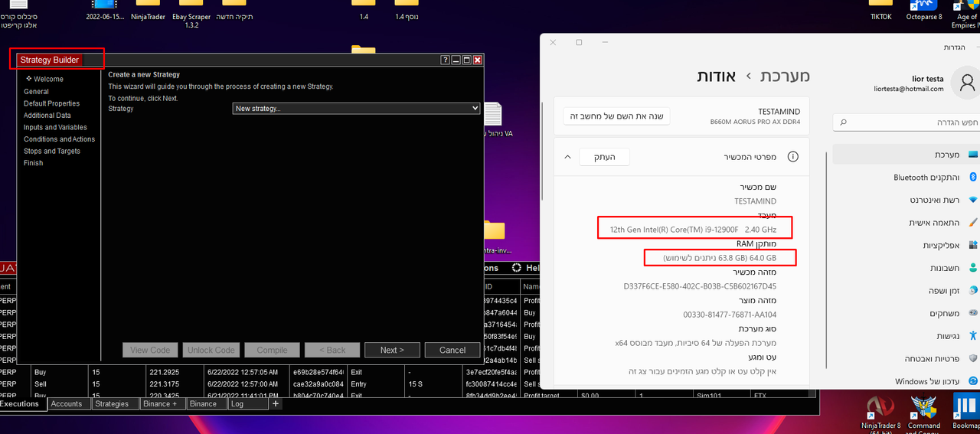Launch Command and Conquer desktop shortcut
The height and width of the screenshot is (434, 980).
pos(924,415)
